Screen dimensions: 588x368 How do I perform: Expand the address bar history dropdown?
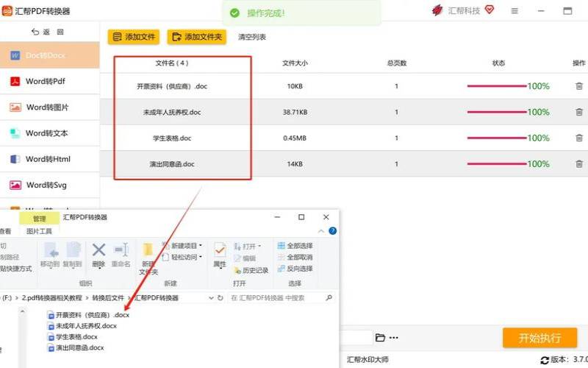pos(211,298)
